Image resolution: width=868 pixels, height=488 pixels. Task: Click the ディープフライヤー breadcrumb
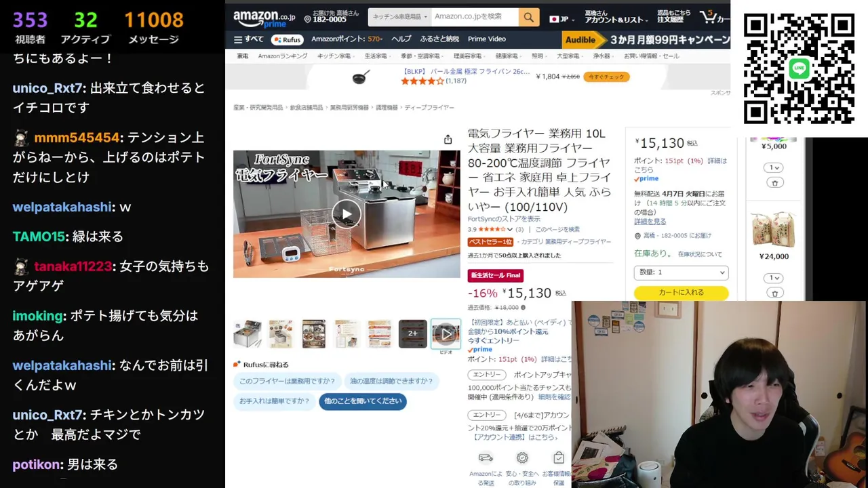tap(429, 108)
